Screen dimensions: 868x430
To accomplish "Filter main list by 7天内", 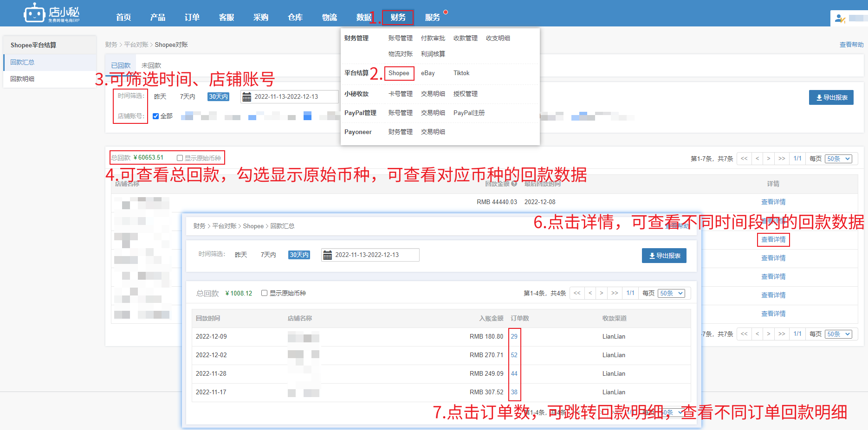I will coord(188,96).
